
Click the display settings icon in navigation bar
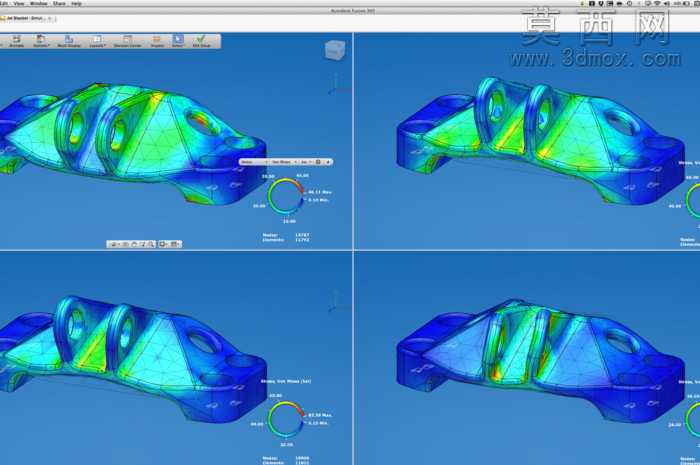(163, 244)
